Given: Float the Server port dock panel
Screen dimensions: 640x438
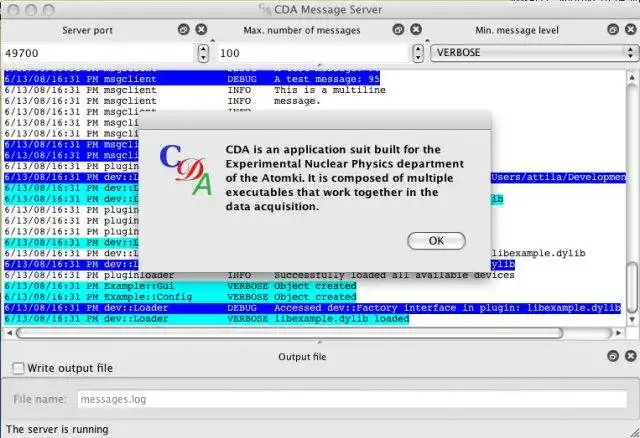Looking at the screenshot, I should click(184, 29).
